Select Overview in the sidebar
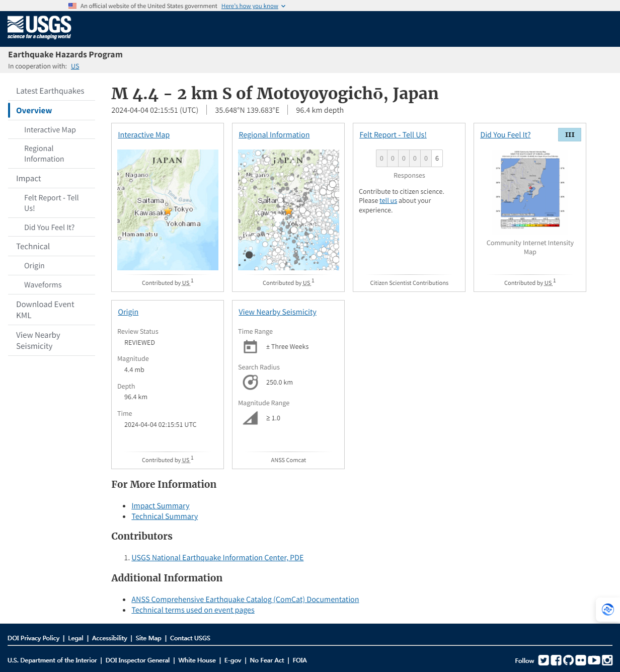The height and width of the screenshot is (672, 620). click(x=34, y=110)
